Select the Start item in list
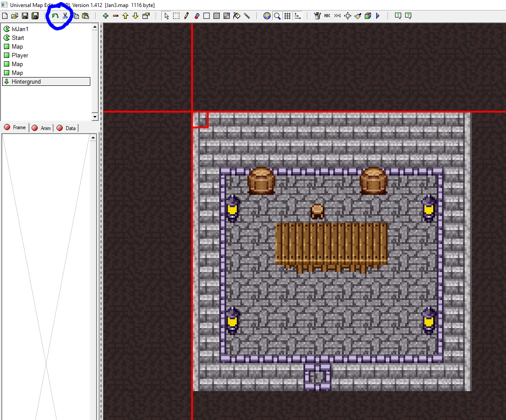The height and width of the screenshot is (420, 506). 18,38
